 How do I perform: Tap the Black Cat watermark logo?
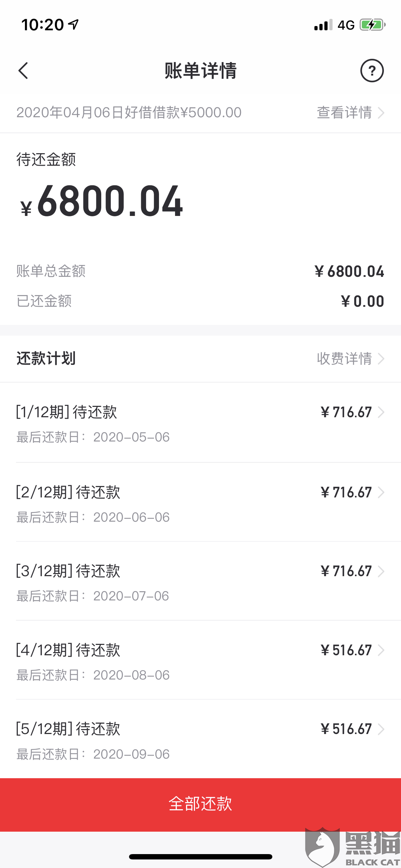click(352, 847)
